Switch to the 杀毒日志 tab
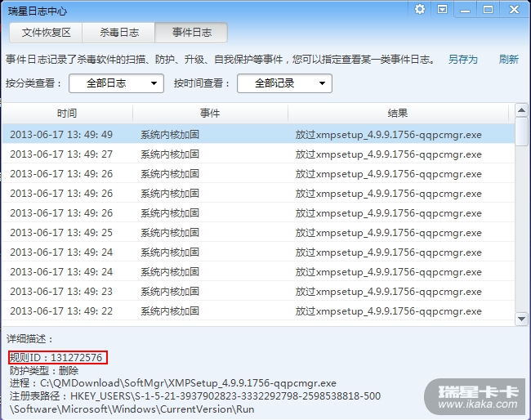 119,33
